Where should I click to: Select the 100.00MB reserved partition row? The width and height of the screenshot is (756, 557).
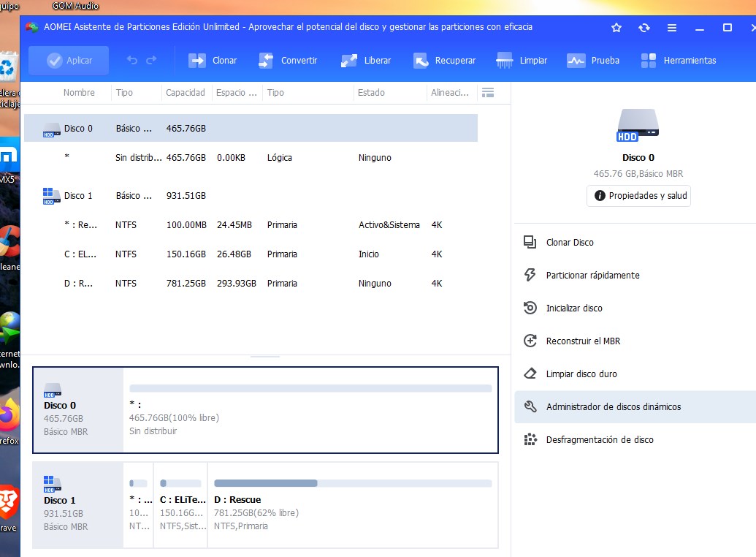pyautogui.click(x=251, y=225)
